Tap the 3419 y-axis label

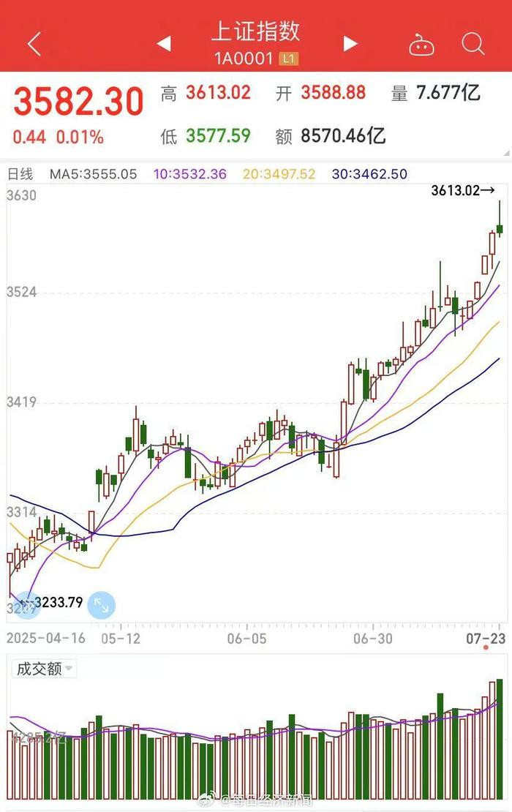[22, 402]
